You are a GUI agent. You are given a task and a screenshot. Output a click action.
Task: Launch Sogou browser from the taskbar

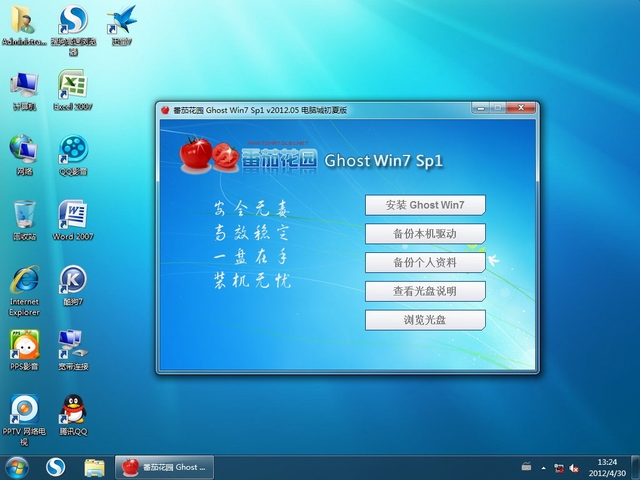[x=56, y=467]
